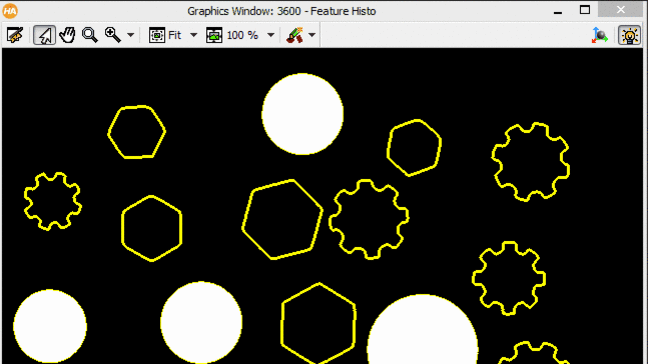Open the 100 % dropdown arrow

point(271,36)
